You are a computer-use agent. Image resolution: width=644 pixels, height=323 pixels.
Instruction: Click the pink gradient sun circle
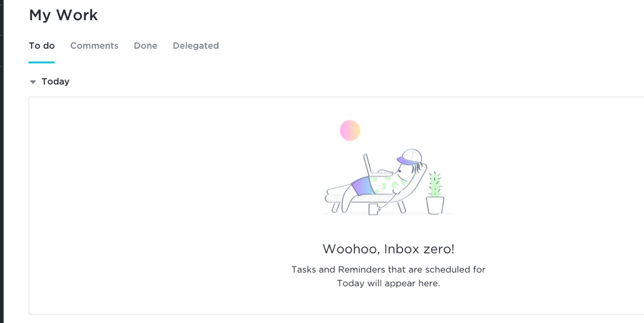tap(350, 131)
